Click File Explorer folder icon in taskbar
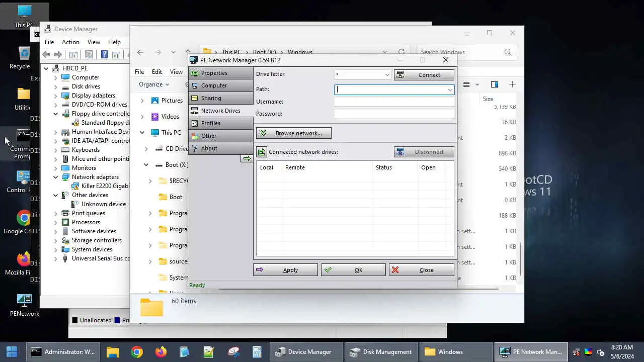 tap(113, 352)
